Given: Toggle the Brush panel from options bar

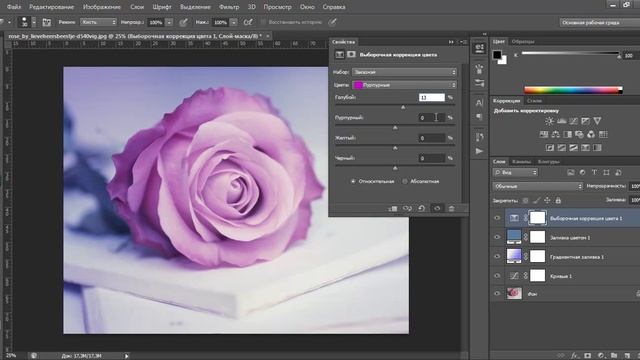Looking at the screenshot, I should point(47,22).
